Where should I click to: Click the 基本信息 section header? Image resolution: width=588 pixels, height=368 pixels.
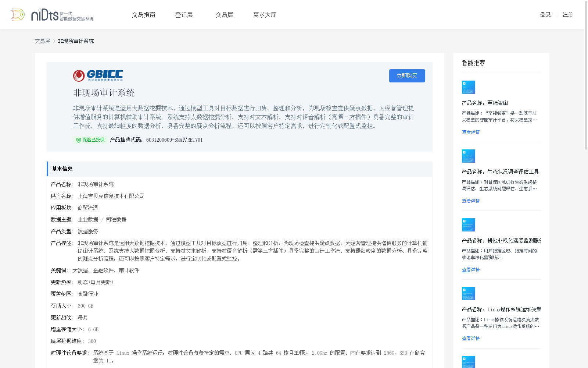pos(240,169)
